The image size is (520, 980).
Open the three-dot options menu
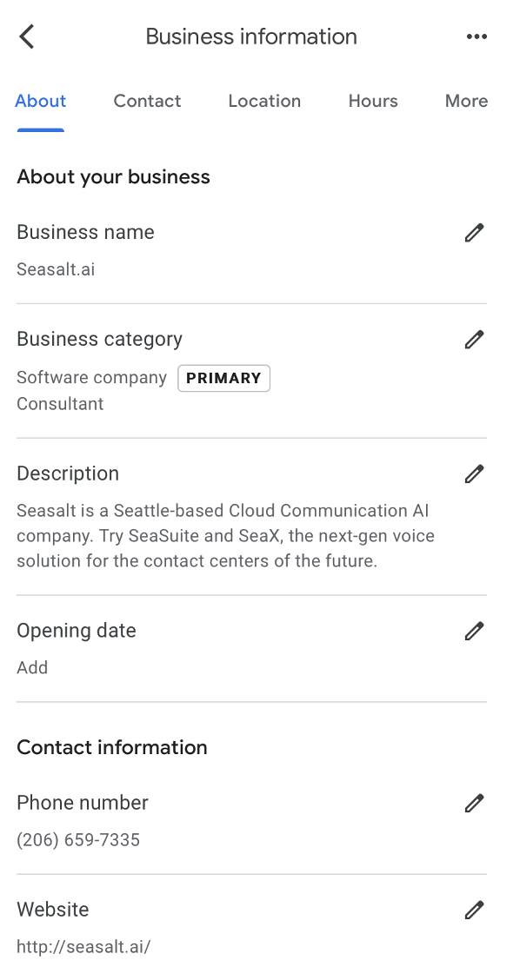pos(477,36)
